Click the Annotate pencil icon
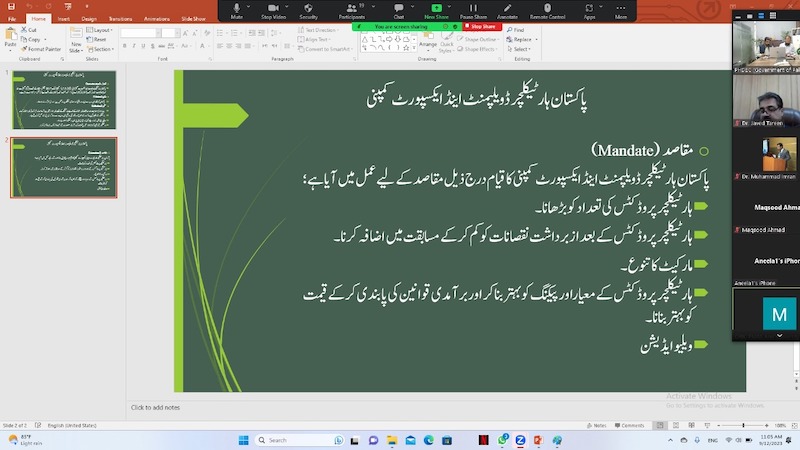800x450 pixels. [507, 10]
